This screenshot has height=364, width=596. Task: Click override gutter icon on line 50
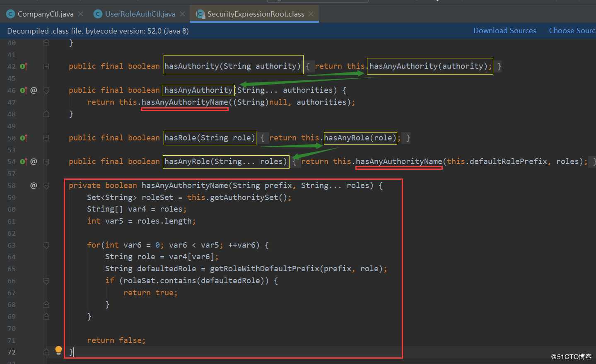[x=24, y=138]
